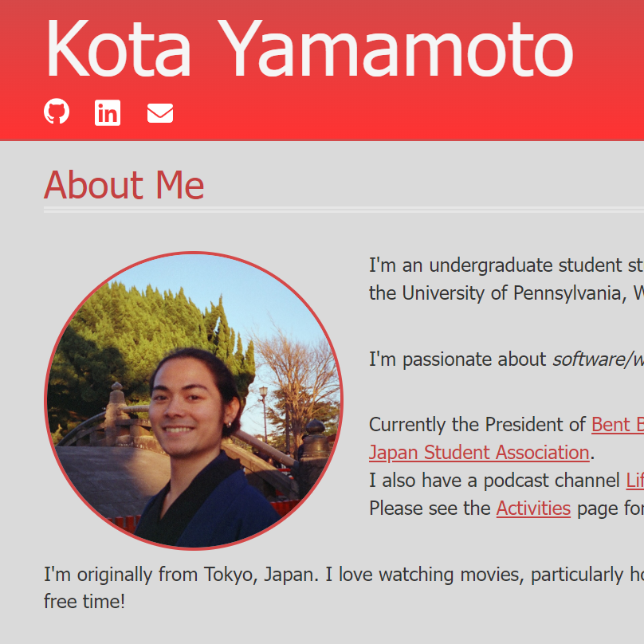
Task: Follow the Japan Student Association link
Action: [x=479, y=452]
